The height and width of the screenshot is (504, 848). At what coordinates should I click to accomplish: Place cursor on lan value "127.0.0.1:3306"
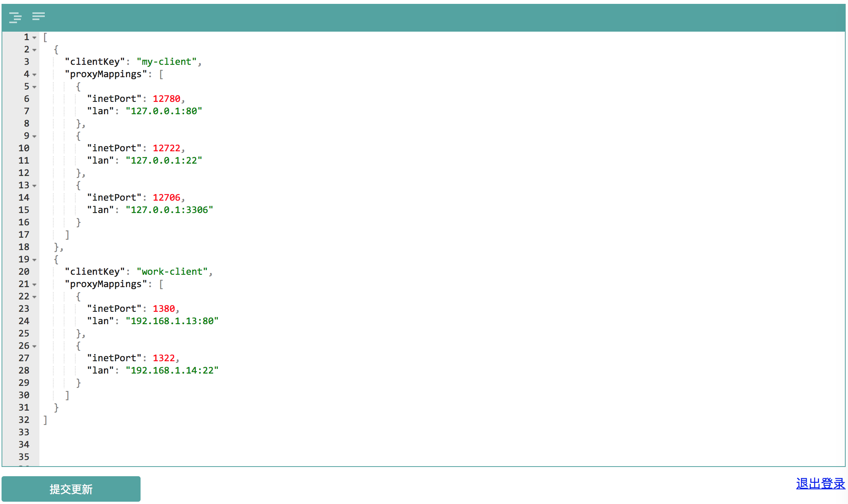[x=169, y=210]
